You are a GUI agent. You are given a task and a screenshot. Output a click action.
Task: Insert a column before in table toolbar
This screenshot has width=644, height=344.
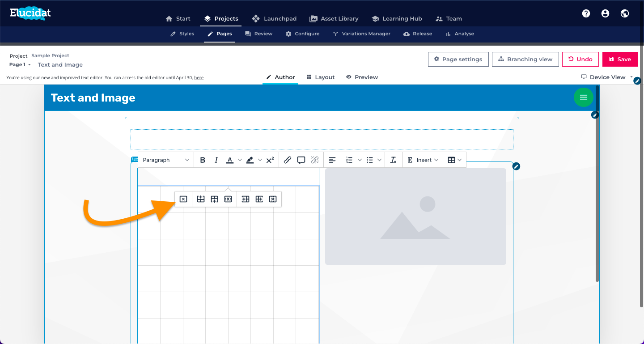246,199
